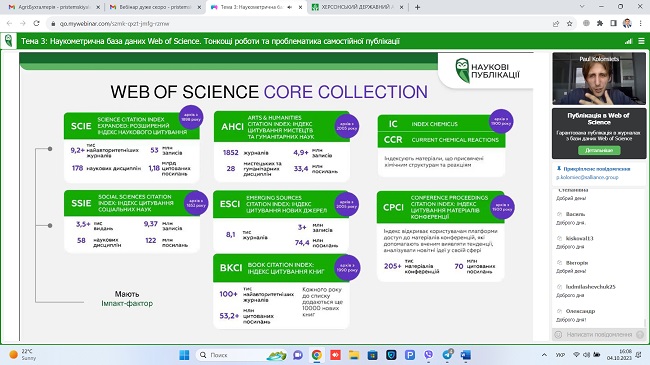Open the dark shield app on taskbar
Image resolution: width=650 pixels, height=365 pixels.
coord(391,355)
